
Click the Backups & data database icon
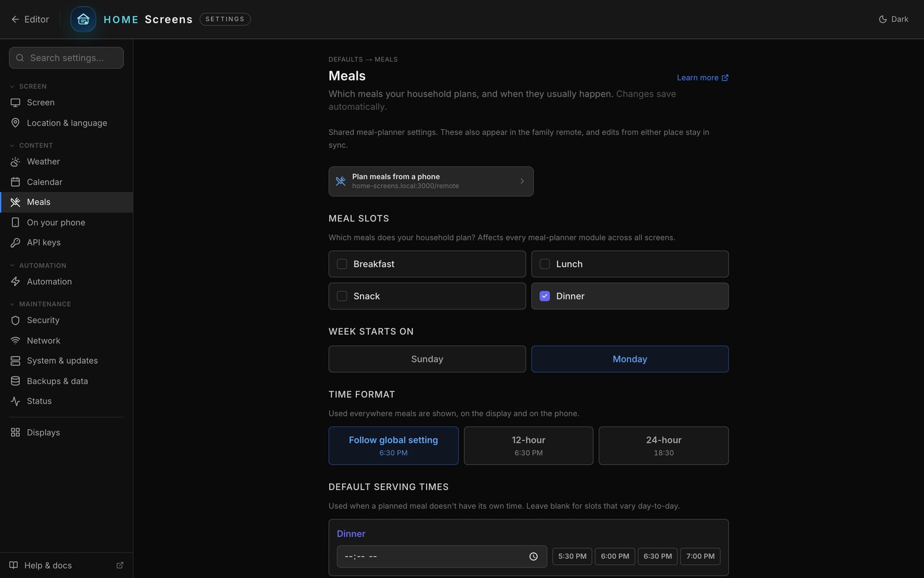16,381
